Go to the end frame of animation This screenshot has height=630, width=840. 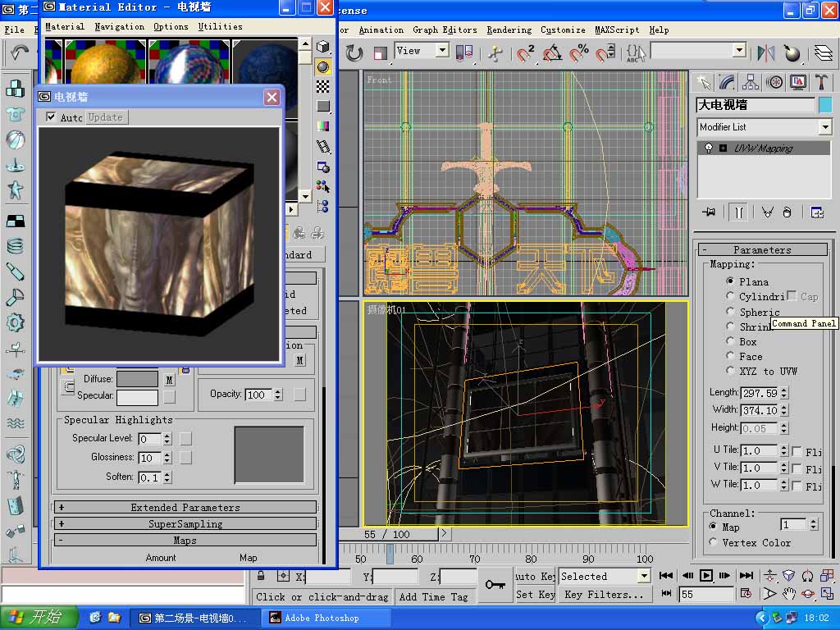click(746, 575)
